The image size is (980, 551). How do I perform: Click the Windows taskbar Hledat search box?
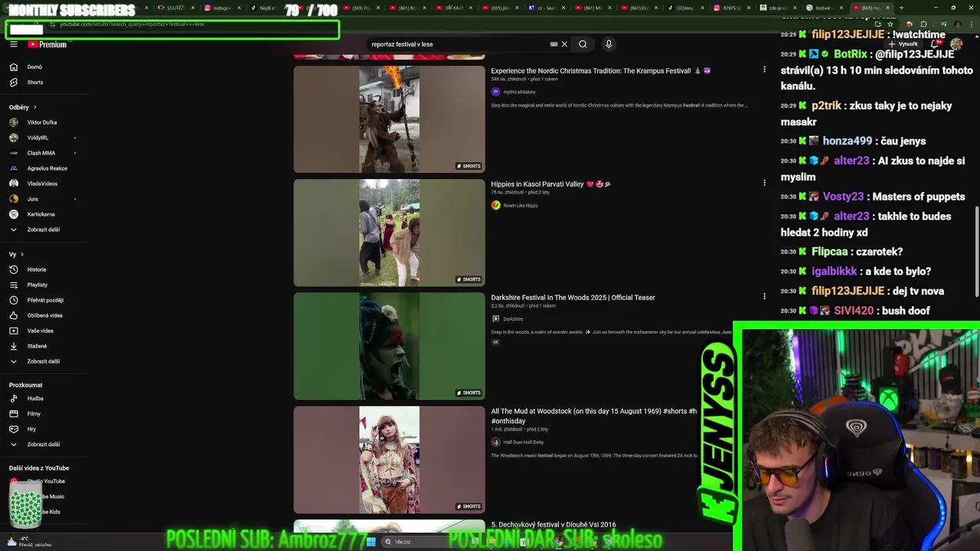(424, 542)
